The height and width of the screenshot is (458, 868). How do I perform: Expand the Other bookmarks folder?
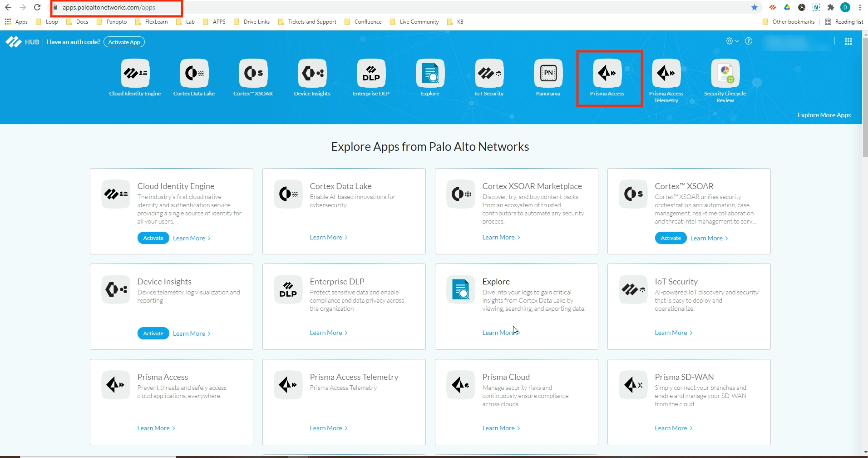click(793, 22)
